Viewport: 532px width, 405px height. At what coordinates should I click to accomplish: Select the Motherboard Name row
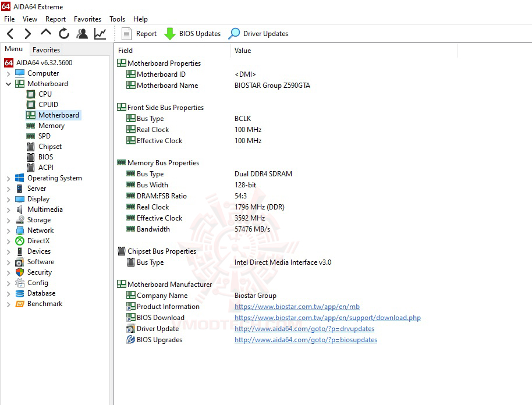point(218,86)
